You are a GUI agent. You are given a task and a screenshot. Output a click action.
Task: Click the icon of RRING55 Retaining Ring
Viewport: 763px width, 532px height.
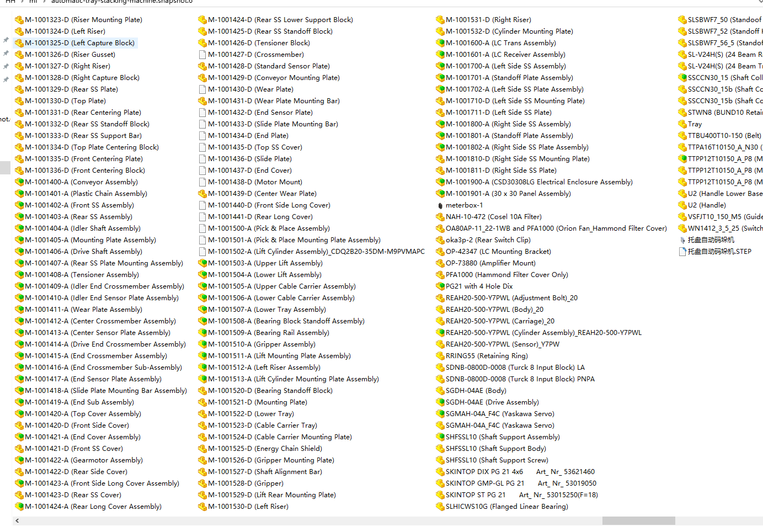pos(440,356)
